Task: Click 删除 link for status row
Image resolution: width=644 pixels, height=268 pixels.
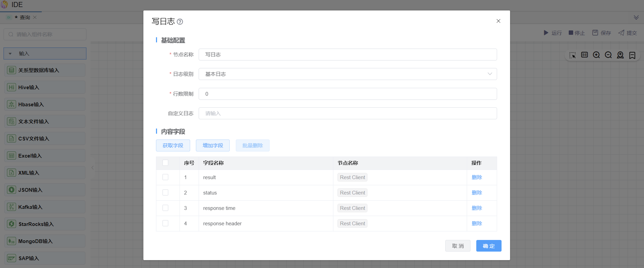Action: pyautogui.click(x=476, y=193)
